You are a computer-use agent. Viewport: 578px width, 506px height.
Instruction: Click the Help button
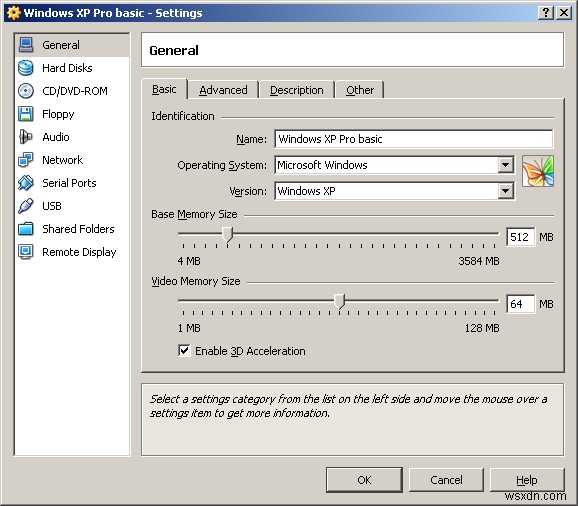tap(527, 480)
